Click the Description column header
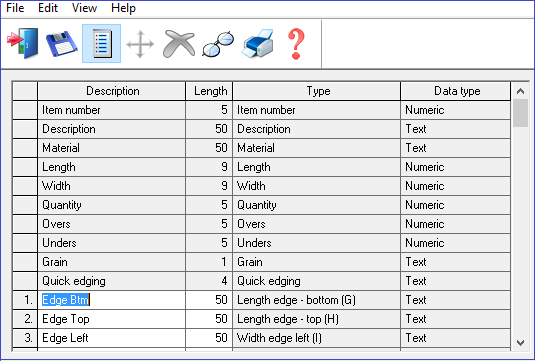Image resolution: width=535 pixels, height=361 pixels. coord(112,91)
